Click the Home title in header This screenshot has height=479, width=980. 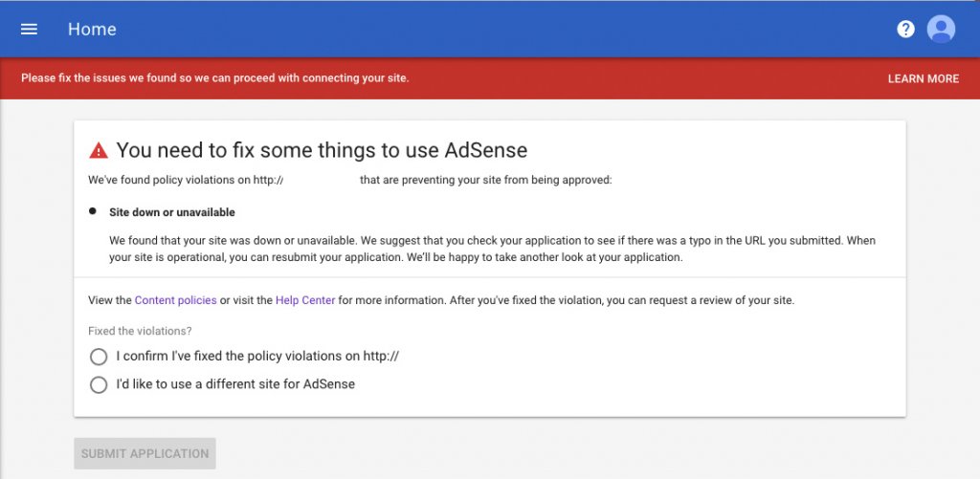[x=92, y=30]
